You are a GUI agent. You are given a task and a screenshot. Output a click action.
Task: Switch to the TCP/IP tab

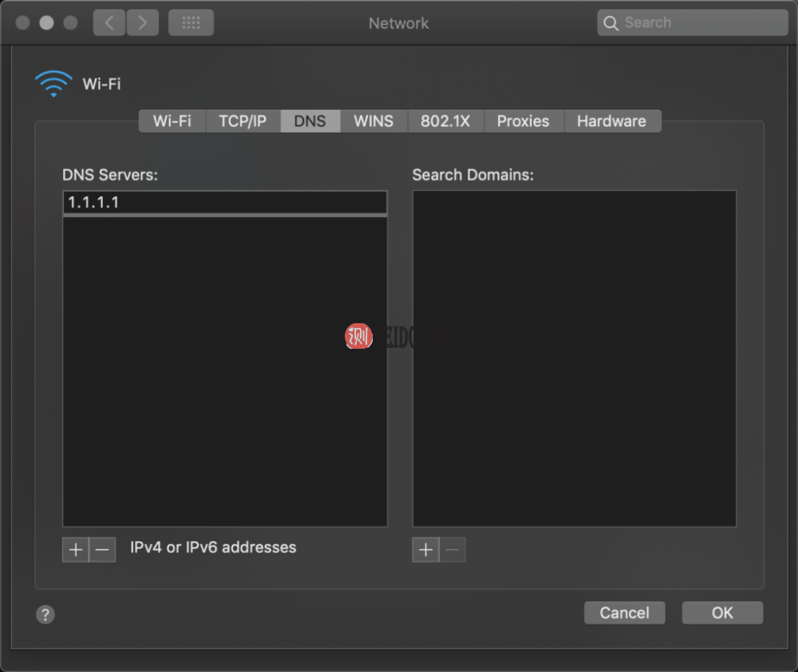(x=242, y=121)
